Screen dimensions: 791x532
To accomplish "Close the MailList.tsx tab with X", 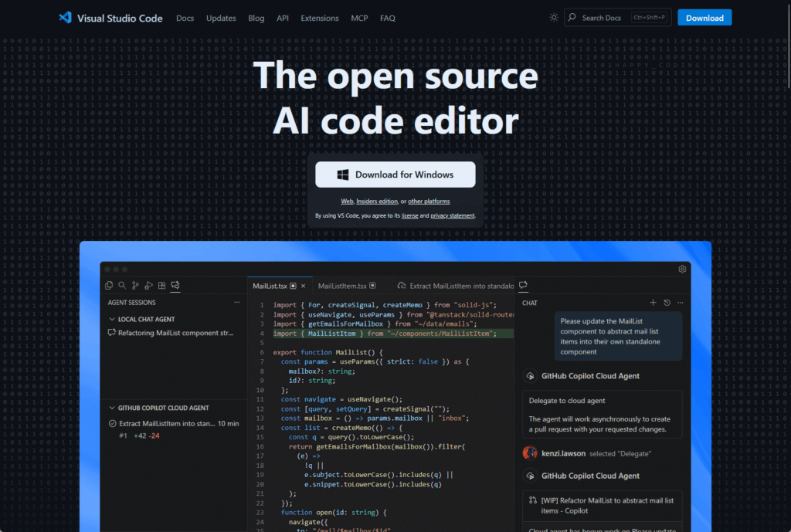I will pos(303,286).
